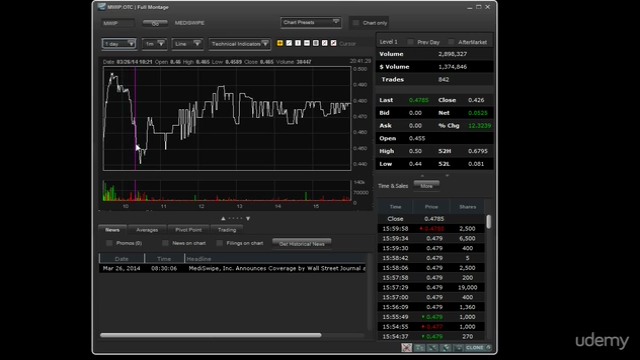Select the diagonal trend line drawing tool
Viewport: 640px width, 360px height.
pos(289,43)
